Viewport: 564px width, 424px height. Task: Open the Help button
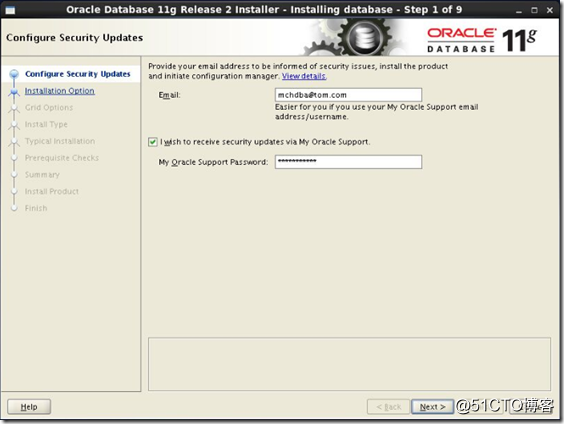tap(29, 407)
